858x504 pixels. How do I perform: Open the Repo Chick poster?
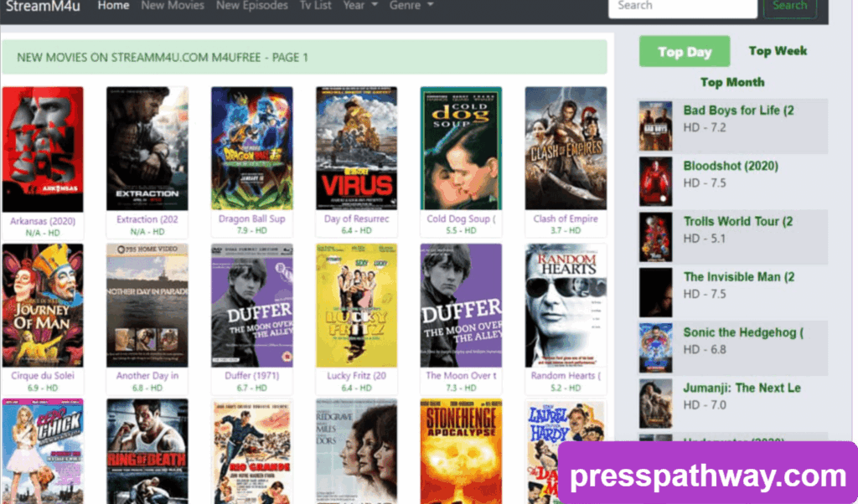pos(43,451)
